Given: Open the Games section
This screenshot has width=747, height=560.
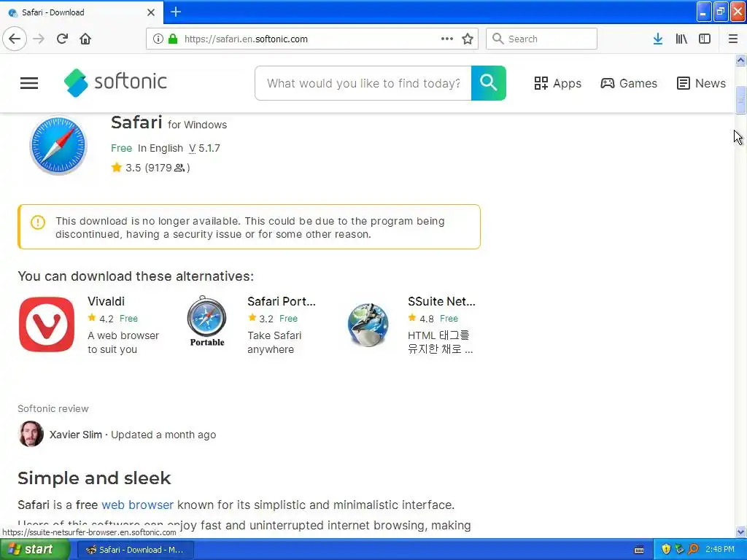Looking at the screenshot, I should coord(629,83).
